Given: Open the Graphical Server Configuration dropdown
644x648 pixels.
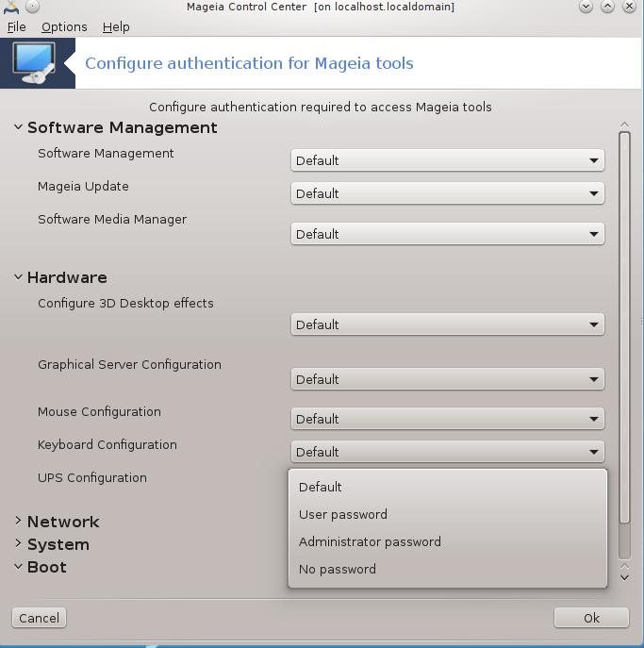Looking at the screenshot, I should tap(447, 379).
